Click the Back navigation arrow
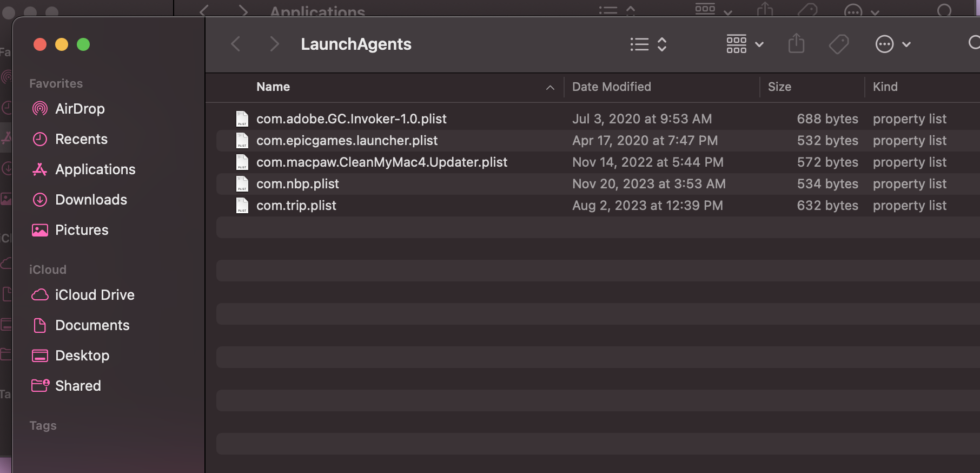Image resolution: width=980 pixels, height=473 pixels. [x=236, y=44]
